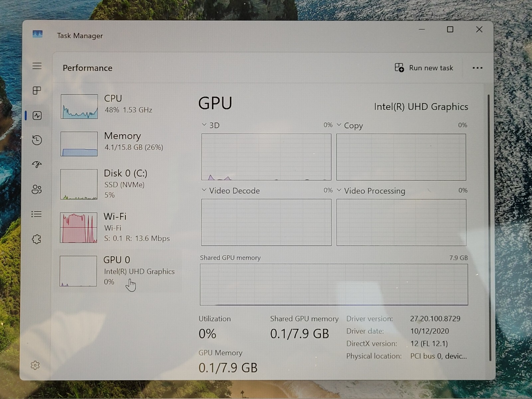The width and height of the screenshot is (532, 399).
Task: Click the vertical scrollbar of GPU panel
Action: [x=489, y=227]
